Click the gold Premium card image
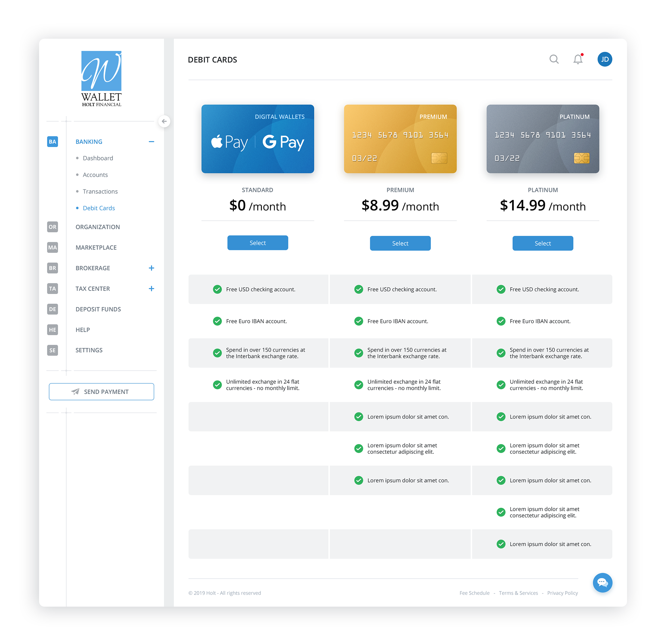664x644 pixels. (400, 139)
